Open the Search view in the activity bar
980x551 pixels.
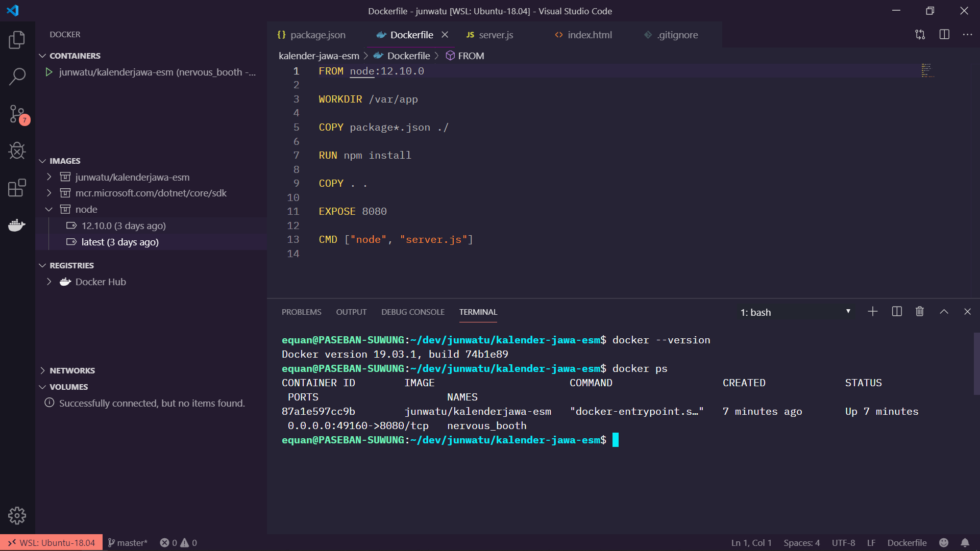pyautogui.click(x=17, y=77)
